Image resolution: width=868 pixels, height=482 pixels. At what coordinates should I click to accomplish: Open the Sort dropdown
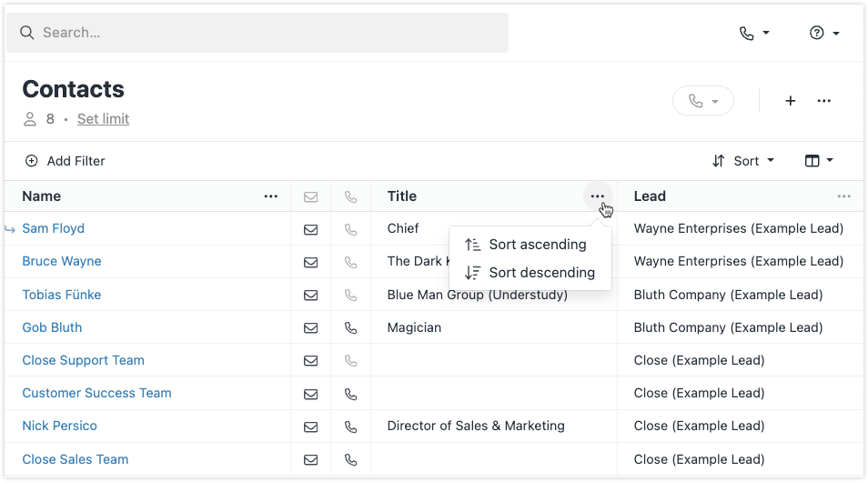point(743,161)
